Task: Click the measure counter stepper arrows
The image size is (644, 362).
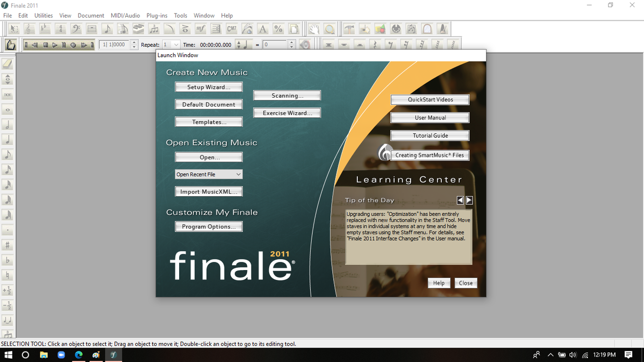Action: (x=134, y=45)
